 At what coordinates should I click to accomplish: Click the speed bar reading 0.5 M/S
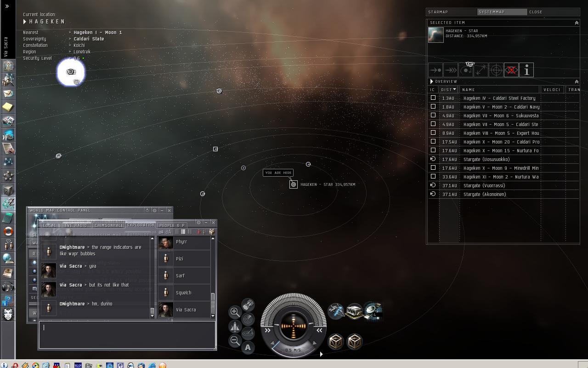[293, 350]
